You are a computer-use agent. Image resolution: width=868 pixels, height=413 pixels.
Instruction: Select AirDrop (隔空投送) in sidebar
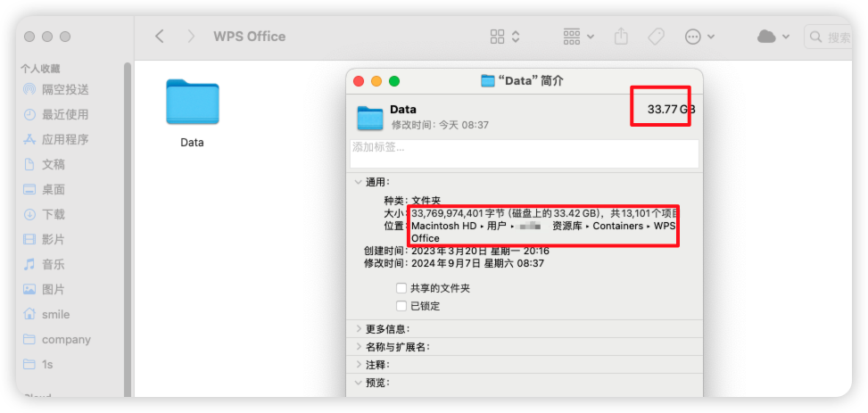[55, 90]
